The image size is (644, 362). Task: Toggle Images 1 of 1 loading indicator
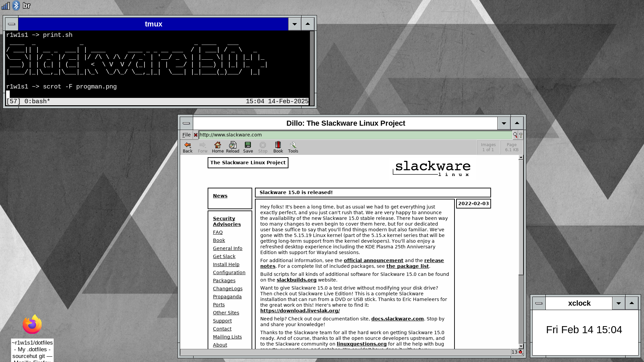click(x=488, y=147)
